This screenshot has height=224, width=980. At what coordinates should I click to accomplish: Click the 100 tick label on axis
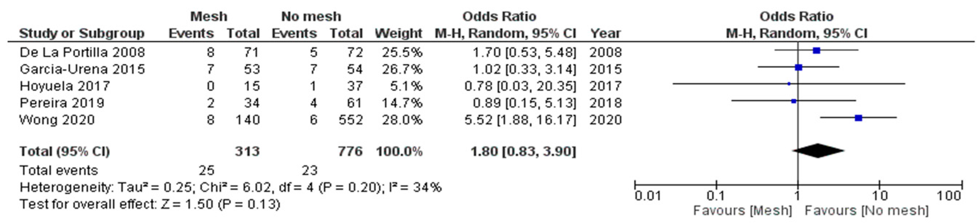tap(949, 196)
